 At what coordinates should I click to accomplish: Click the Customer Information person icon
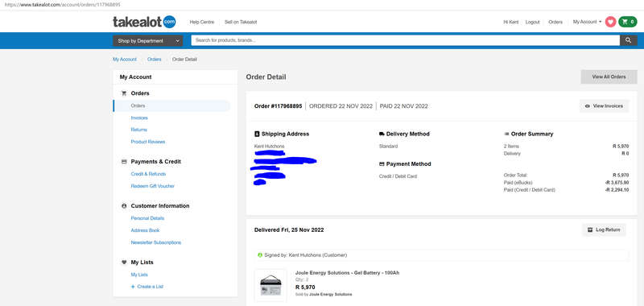[x=124, y=206]
